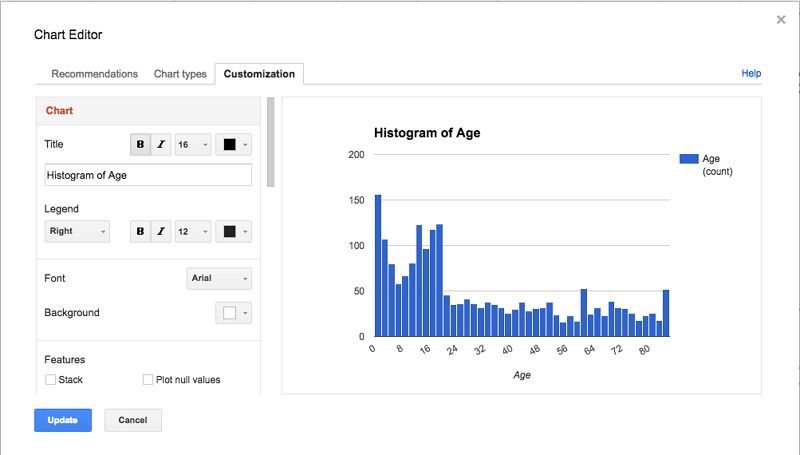Click the Chart section header
The width and height of the screenshot is (800, 455).
[x=148, y=111]
